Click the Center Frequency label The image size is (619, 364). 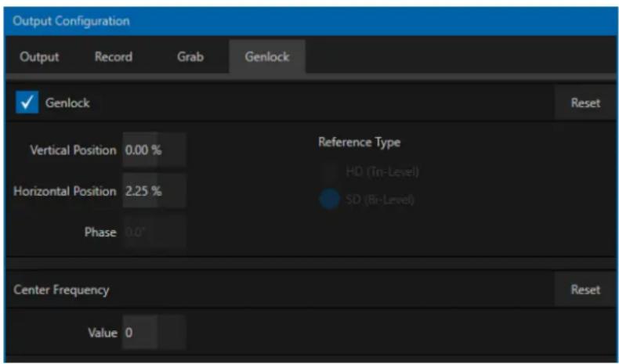[61, 290]
